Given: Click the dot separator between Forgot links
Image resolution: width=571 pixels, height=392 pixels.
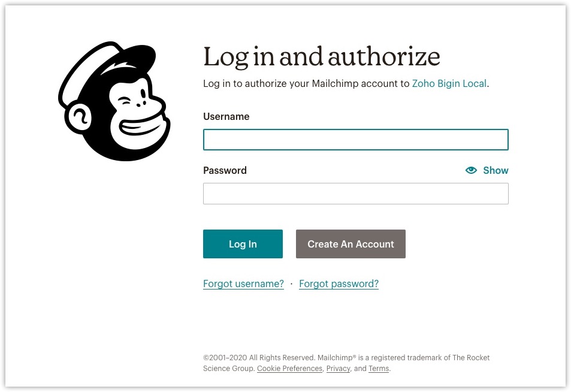Looking at the screenshot, I should [x=291, y=284].
